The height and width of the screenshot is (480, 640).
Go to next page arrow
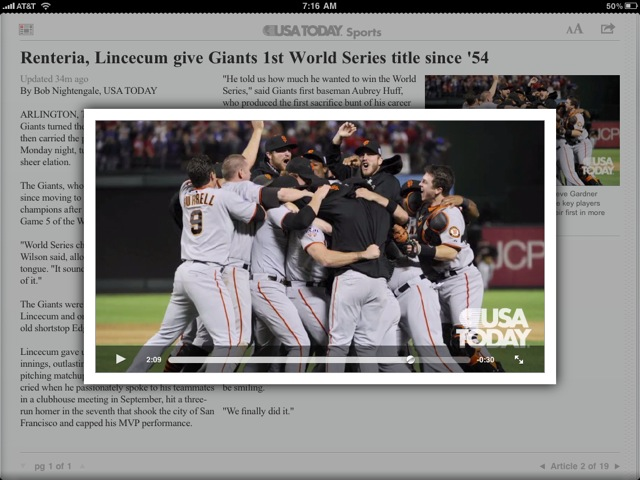tap(82, 466)
